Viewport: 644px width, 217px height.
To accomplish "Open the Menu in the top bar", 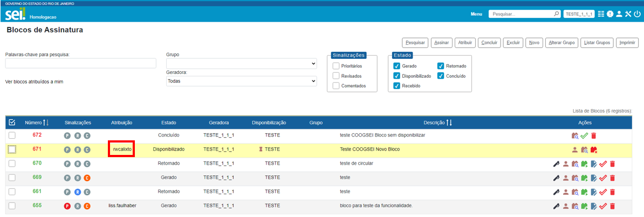I will click(476, 14).
